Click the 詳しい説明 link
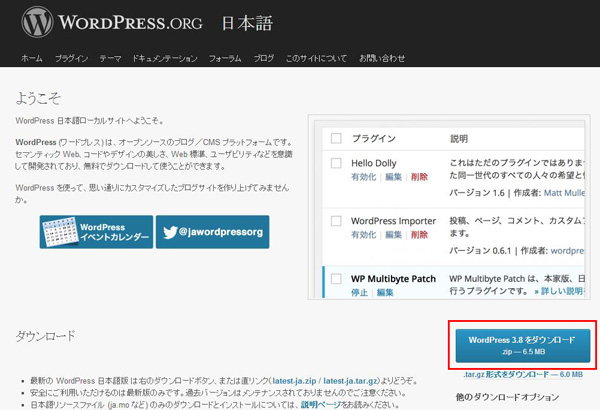The image size is (600, 410). 559,291
